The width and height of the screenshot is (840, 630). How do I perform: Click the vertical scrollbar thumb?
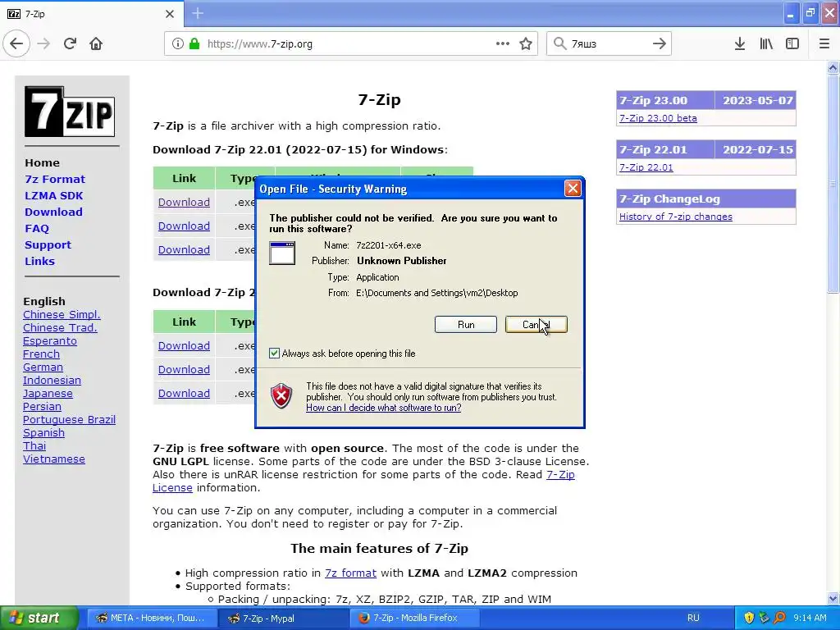833,184
